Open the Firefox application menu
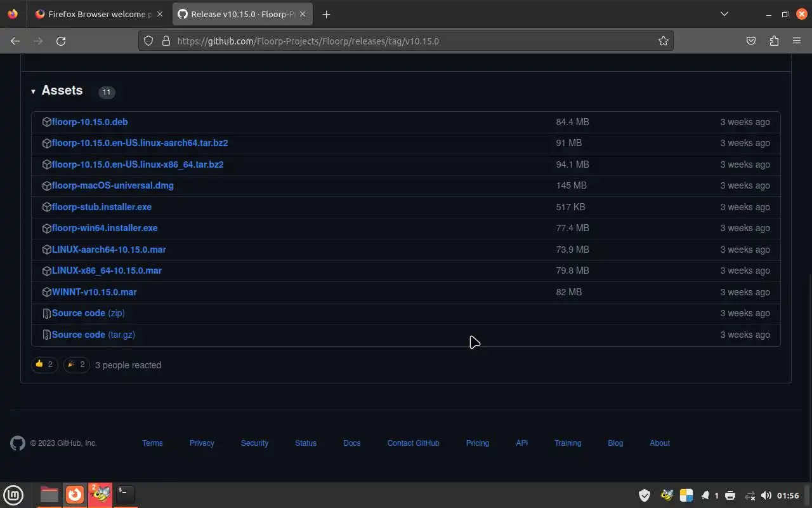Image resolution: width=812 pixels, height=508 pixels. [797, 41]
